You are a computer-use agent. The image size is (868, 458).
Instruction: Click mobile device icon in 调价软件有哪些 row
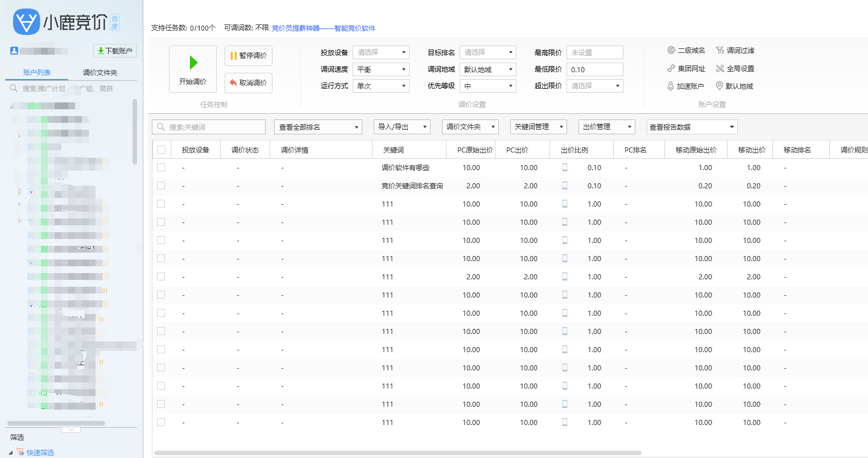point(565,167)
